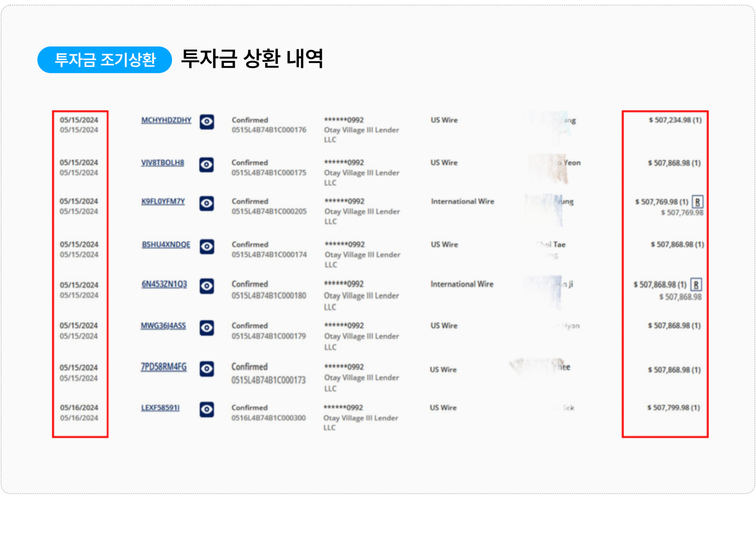This screenshot has width=756, height=556.
Task: Click the blue 투자금 조기상환 badge
Action: pyautogui.click(x=105, y=60)
